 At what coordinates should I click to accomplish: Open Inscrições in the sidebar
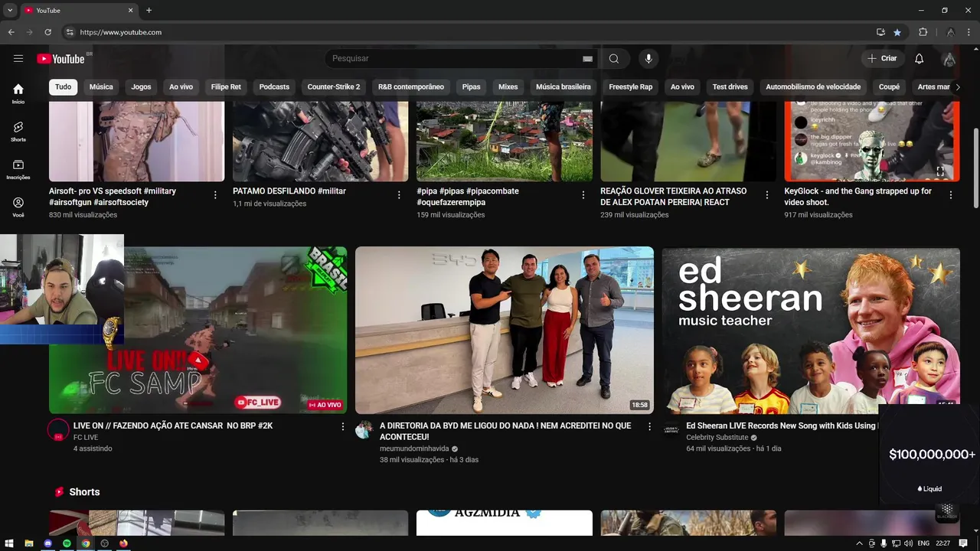[18, 170]
